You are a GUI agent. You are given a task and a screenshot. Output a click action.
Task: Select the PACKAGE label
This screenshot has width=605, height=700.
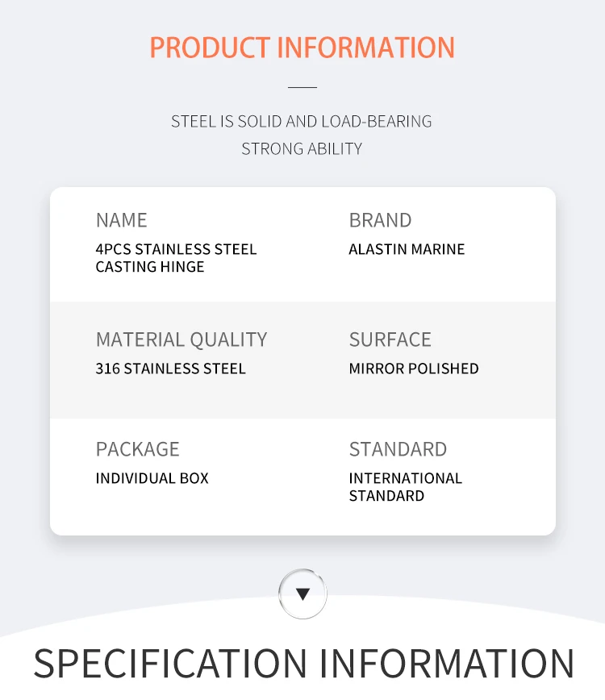(137, 449)
